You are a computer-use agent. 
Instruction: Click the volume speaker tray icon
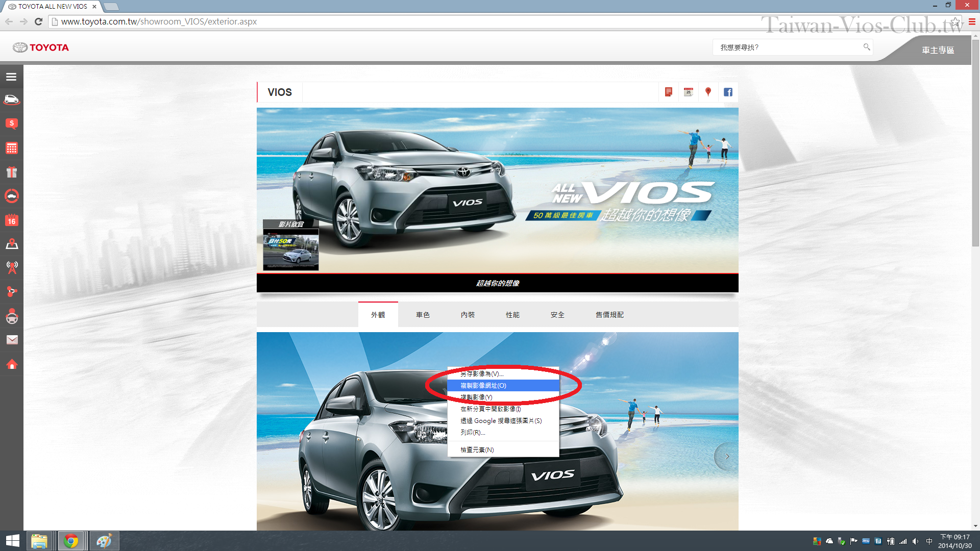[x=915, y=541]
